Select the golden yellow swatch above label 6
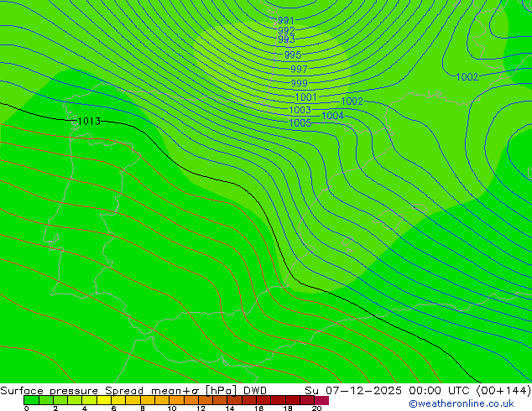The image size is (532, 411). (x=118, y=400)
